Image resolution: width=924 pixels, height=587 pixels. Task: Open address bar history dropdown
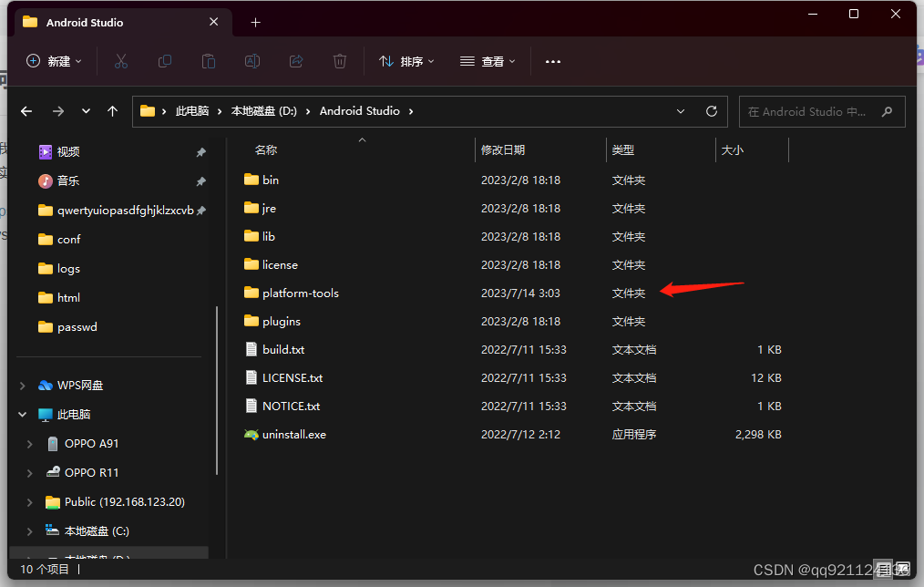coord(681,111)
